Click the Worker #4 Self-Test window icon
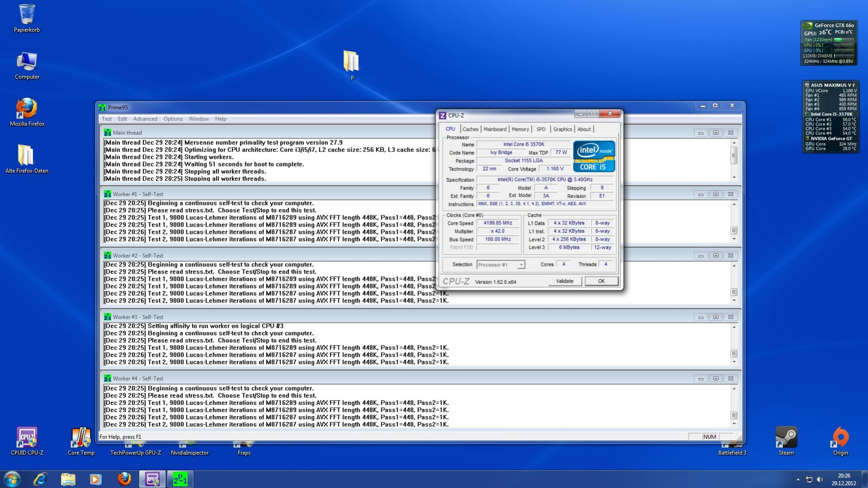Screen dimensions: 868x488 point(107,379)
